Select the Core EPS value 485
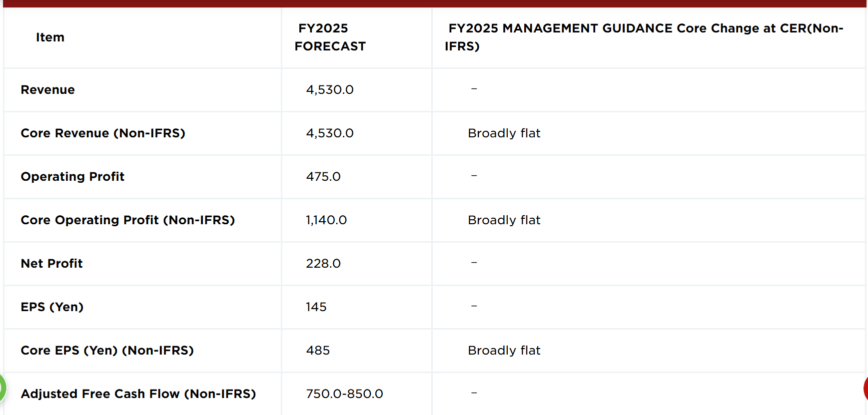This screenshot has height=415, width=868. [x=318, y=351]
